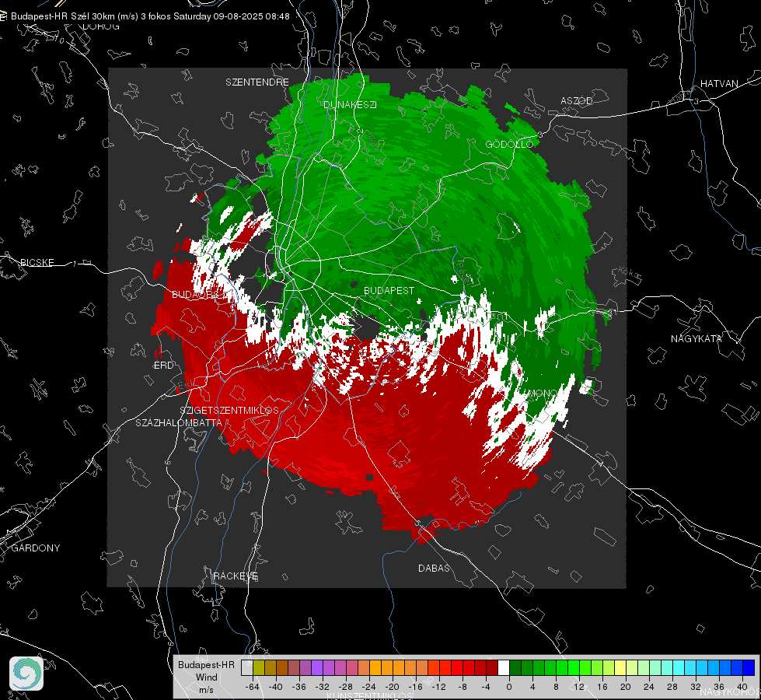
Task: Click the SZENTENDRE city label
Action: point(257,82)
